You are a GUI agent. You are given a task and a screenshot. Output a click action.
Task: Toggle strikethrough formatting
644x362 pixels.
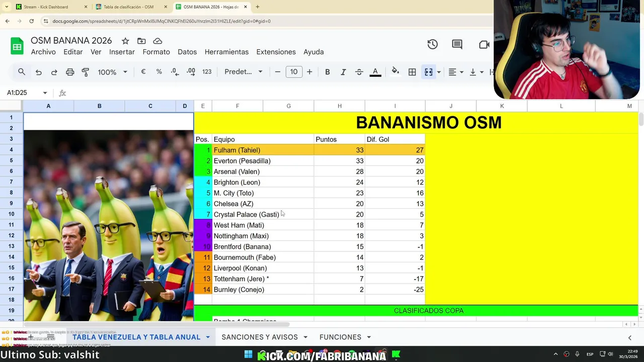point(359,72)
